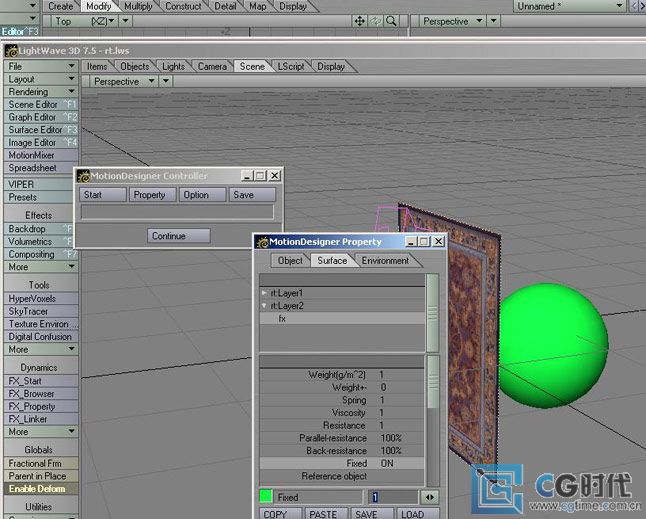Viewport: 646px width, 519px height.
Task: Click the PASTE button
Action: [x=327, y=514]
